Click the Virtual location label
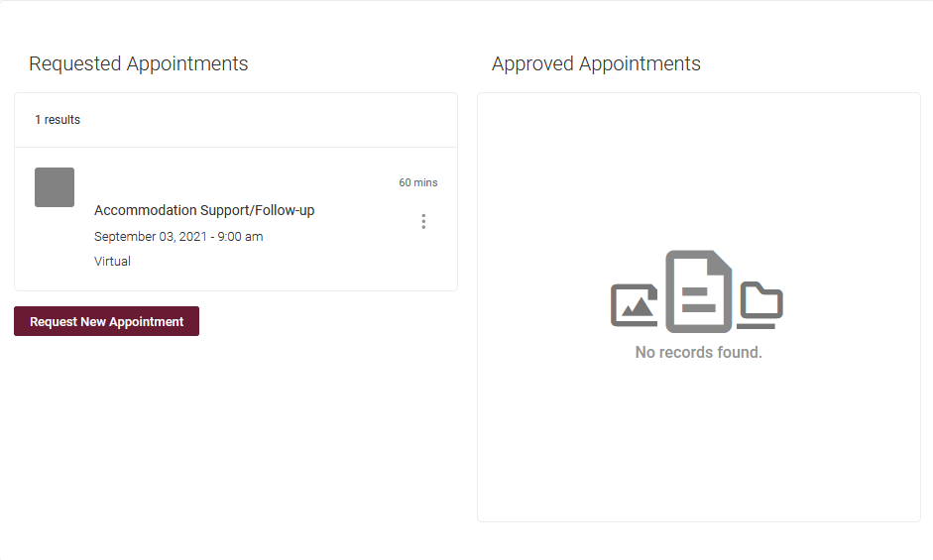 coord(112,262)
